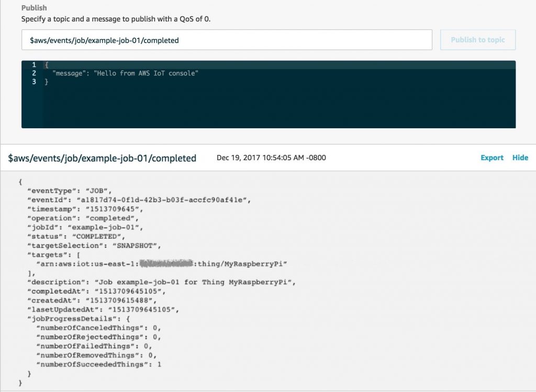Click line number 1 in the editor
This screenshot has height=392, width=536.
point(34,64)
